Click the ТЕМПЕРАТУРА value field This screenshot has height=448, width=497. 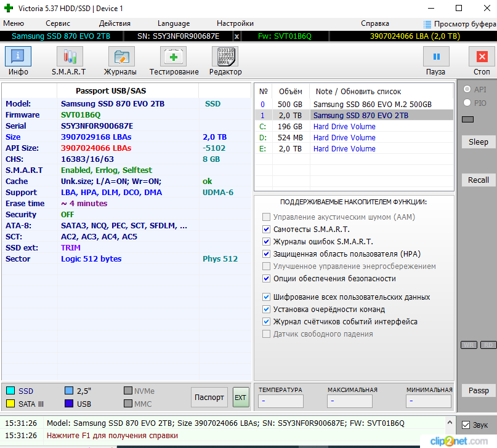[x=281, y=401]
